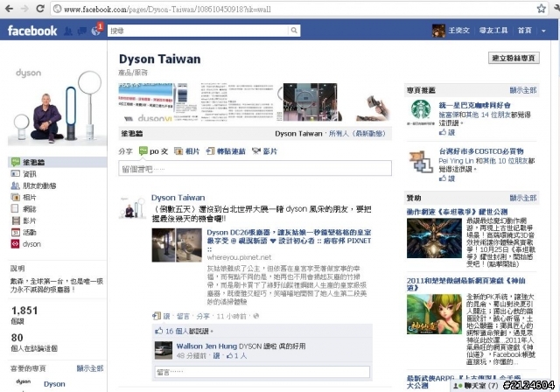Image resolution: width=560 pixels, height=392 pixels.
Task: Expand the account dropdown arrow in header
Action: tap(543, 31)
